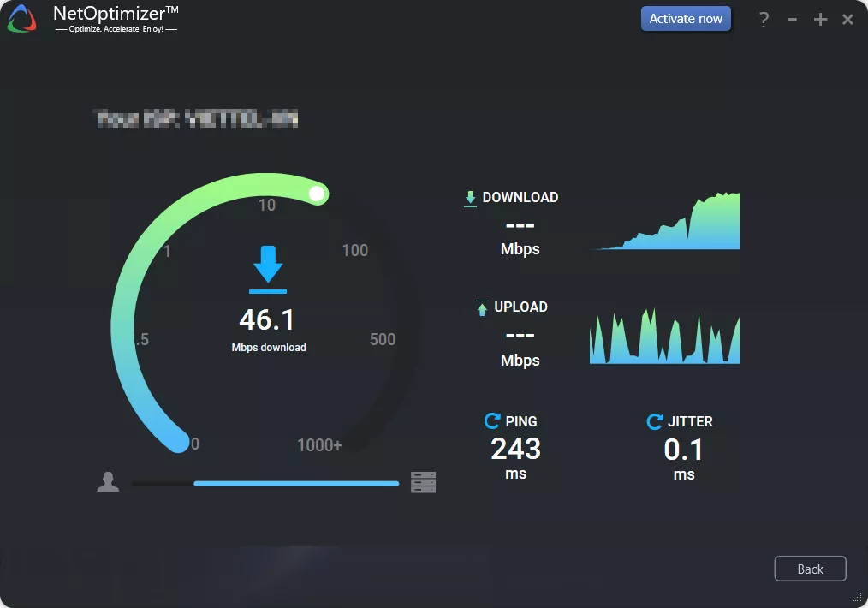This screenshot has height=608, width=868.
Task: Refresh the PING measurement icon
Action: click(490, 420)
